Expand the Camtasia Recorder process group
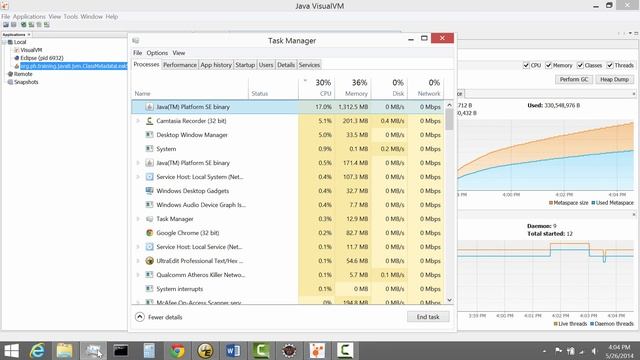 tap(138, 121)
